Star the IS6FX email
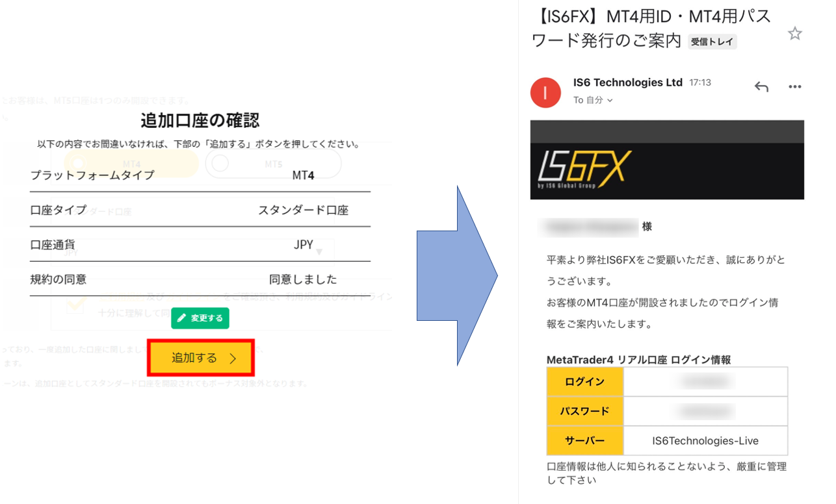The width and height of the screenshot is (836, 504). click(x=794, y=34)
